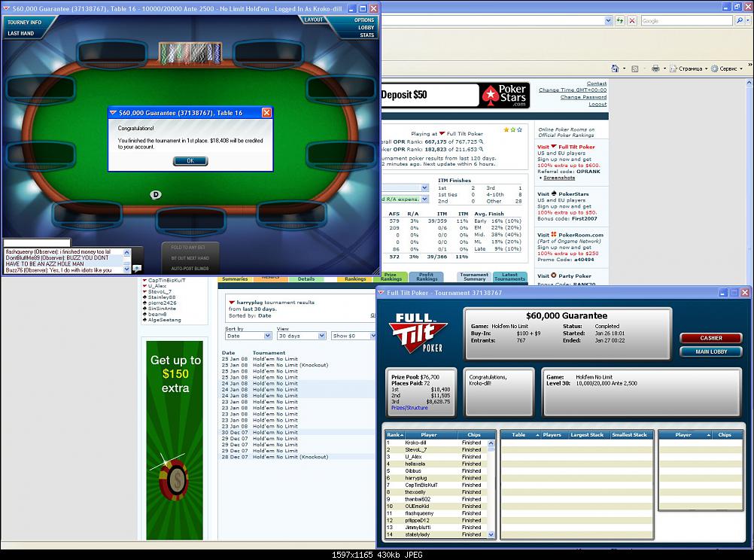This screenshot has width=754, height=560.
Task: Click the Google search magnifier icon
Action: 739,20
